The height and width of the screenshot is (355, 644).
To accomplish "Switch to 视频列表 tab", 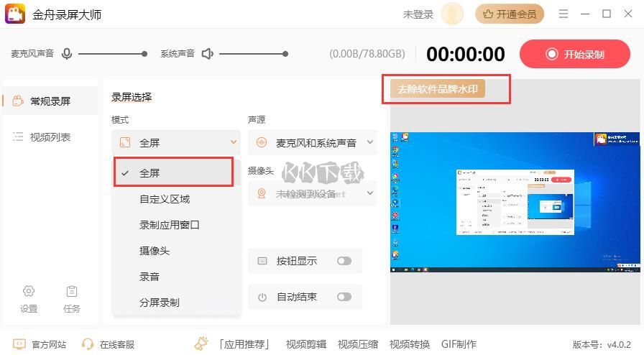I will pos(50,137).
